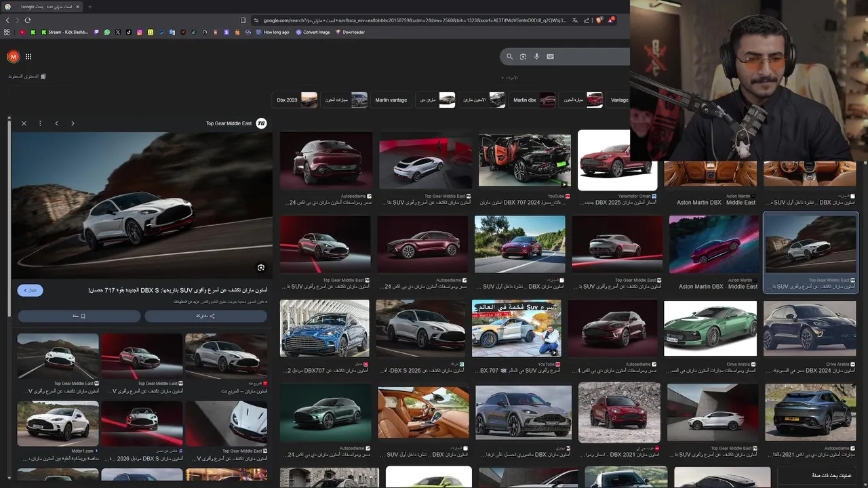Open the Google account avatar M
This screenshot has width=868, height=488.
click(x=13, y=57)
